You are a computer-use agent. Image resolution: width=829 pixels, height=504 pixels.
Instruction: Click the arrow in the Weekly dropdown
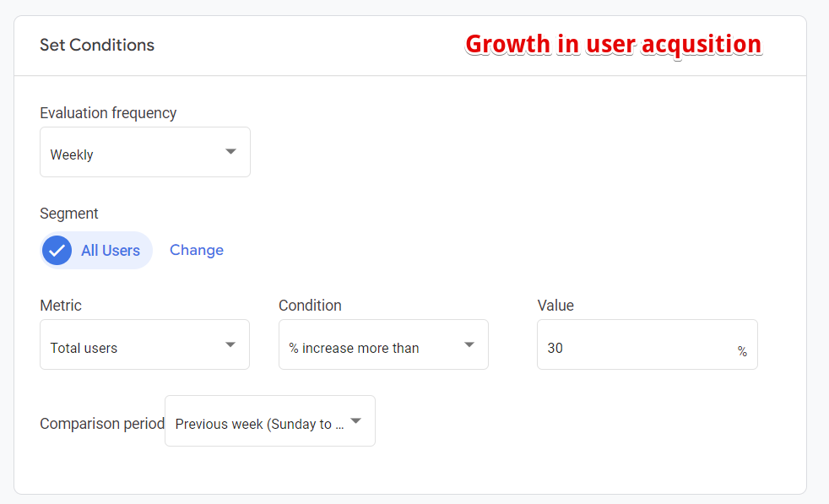(230, 152)
